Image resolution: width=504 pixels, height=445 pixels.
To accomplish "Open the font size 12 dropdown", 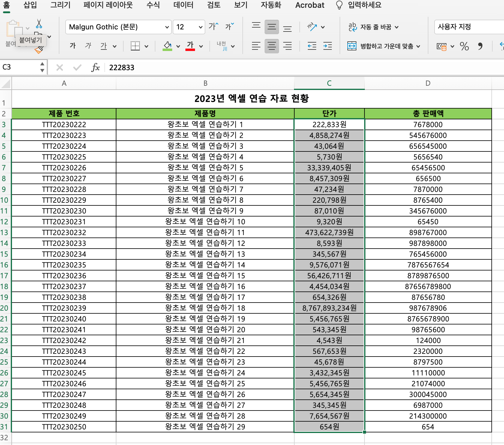I will (x=189, y=27).
